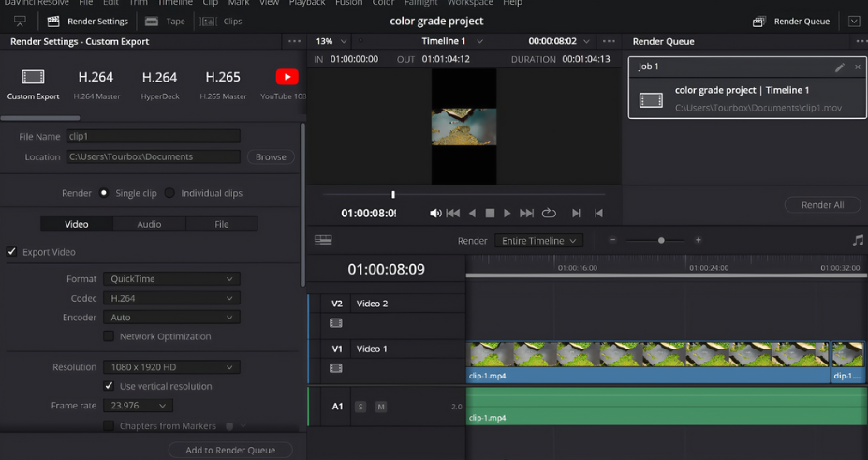Open the Render range Entire Timeline dropdown
The width and height of the screenshot is (868, 460).
click(x=538, y=241)
